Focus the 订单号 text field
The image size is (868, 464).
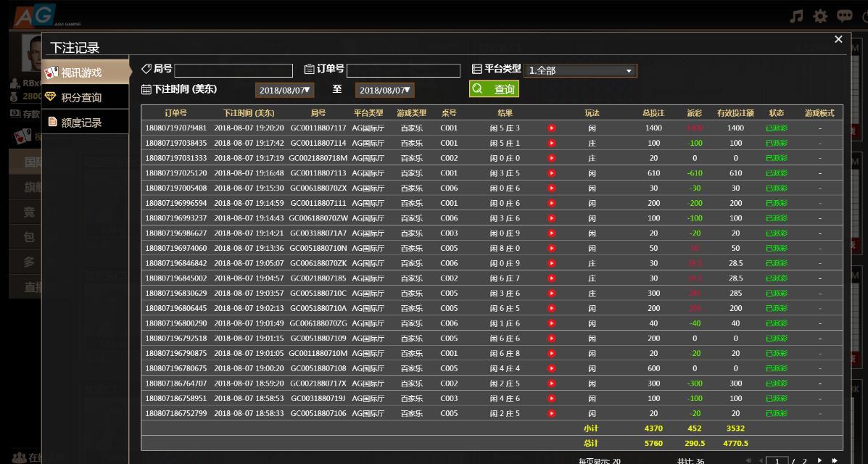tap(403, 70)
